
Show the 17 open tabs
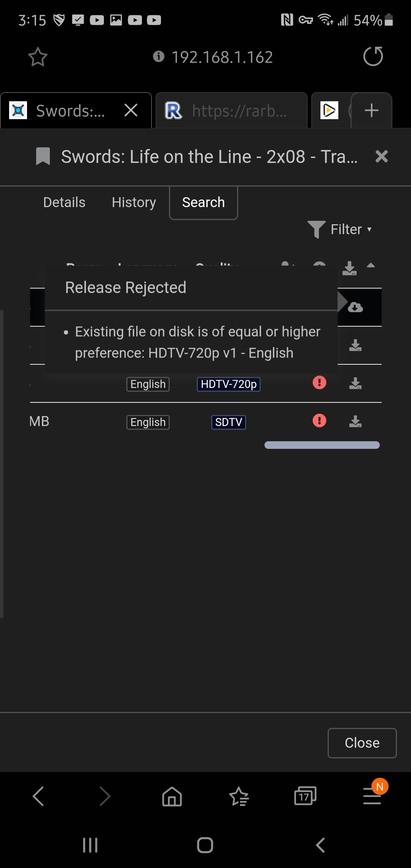click(x=305, y=796)
